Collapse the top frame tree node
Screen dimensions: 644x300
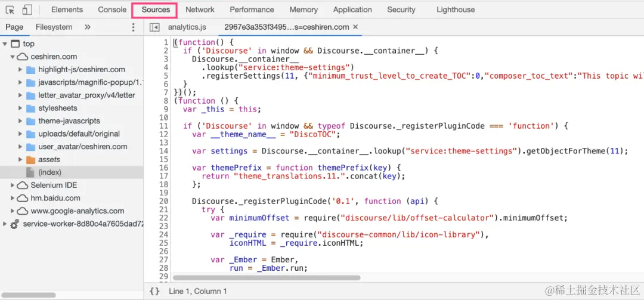[5, 44]
